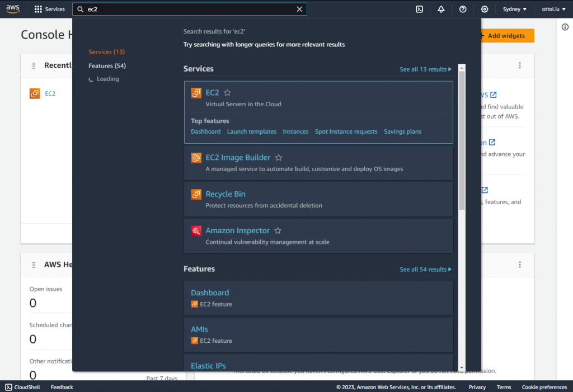Image resolution: width=573 pixels, height=392 pixels.
Task: Select Services (13) filter category
Action: pos(106,52)
